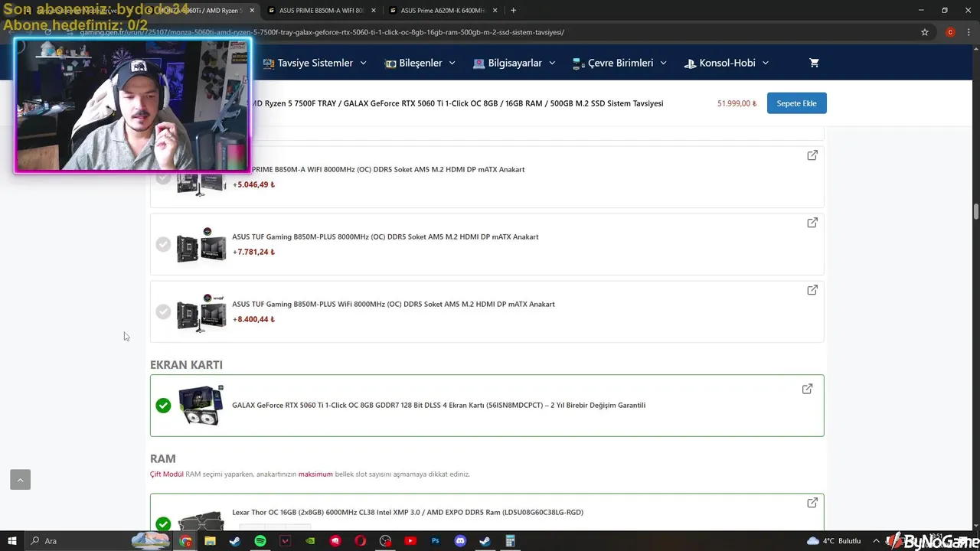Close the ASUS PRIME B850M-A WIFI tab
This screenshot has height=551, width=980.
pos(374,11)
